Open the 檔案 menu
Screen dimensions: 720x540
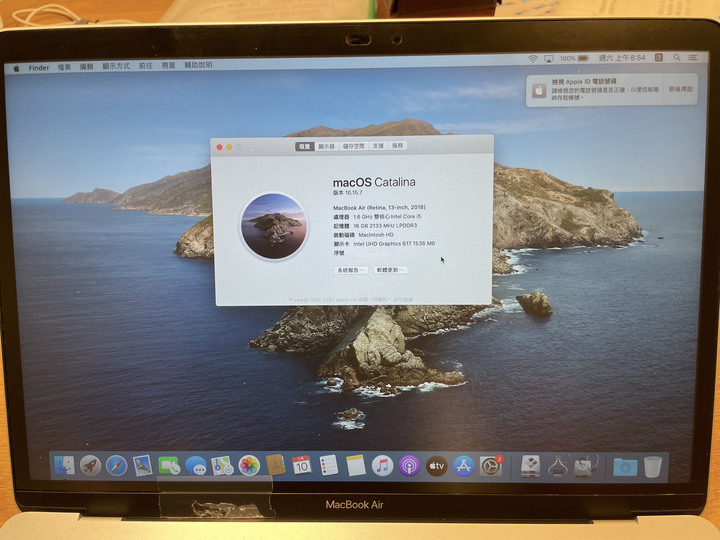64,67
